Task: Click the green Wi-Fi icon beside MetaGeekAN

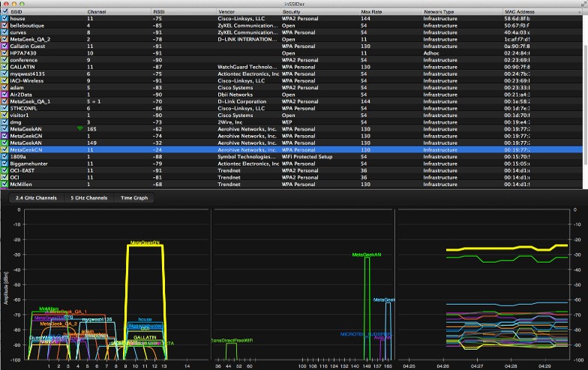Action: coord(80,129)
